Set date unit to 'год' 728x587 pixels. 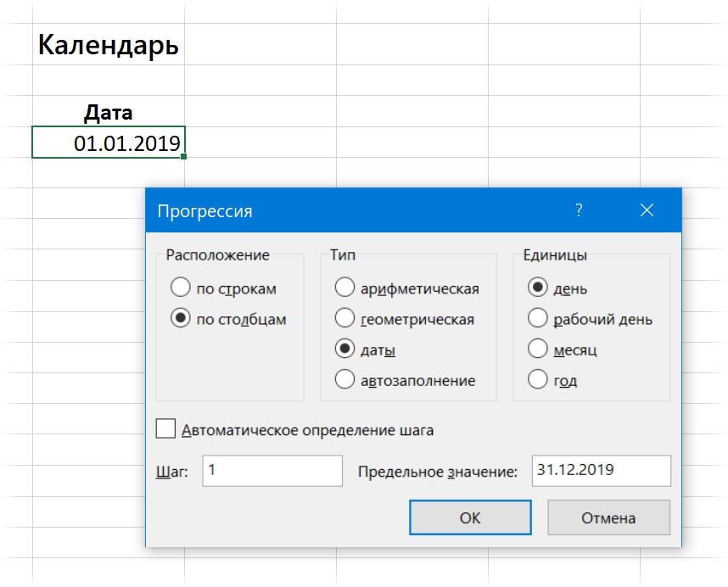pyautogui.click(x=538, y=379)
